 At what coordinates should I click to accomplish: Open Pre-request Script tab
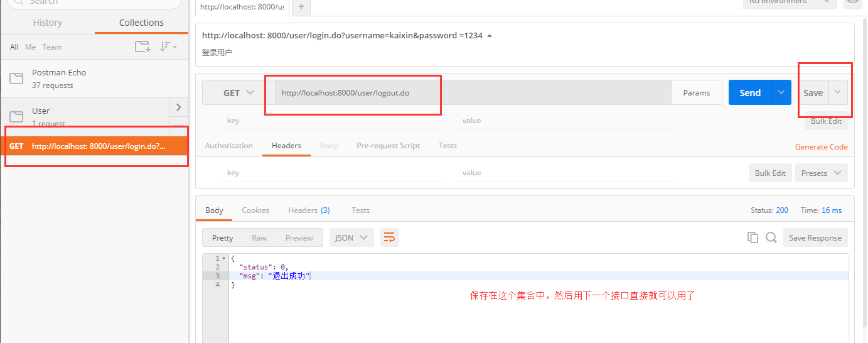pyautogui.click(x=388, y=145)
